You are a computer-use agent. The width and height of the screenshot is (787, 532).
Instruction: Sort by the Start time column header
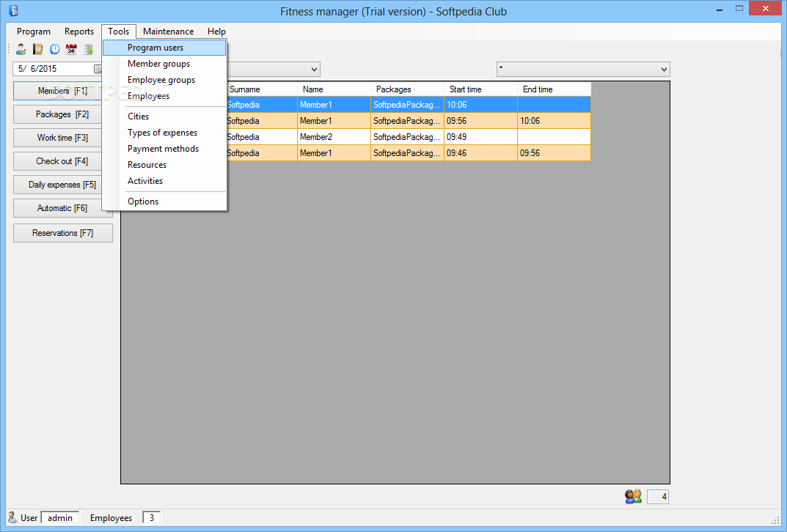(x=480, y=89)
